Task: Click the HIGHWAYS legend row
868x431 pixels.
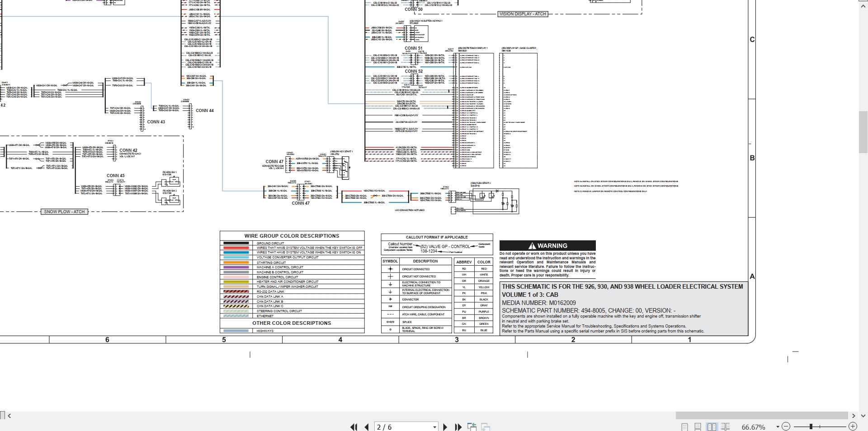Action: coord(292,331)
